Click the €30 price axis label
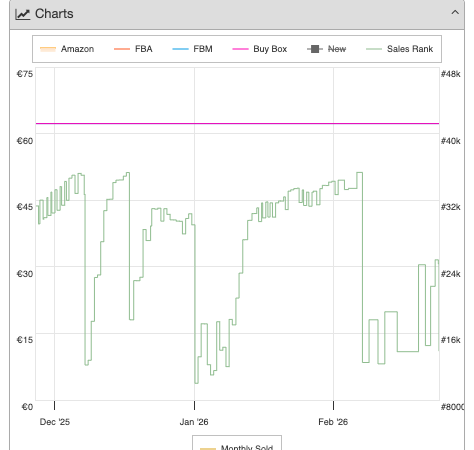 pos(25,274)
